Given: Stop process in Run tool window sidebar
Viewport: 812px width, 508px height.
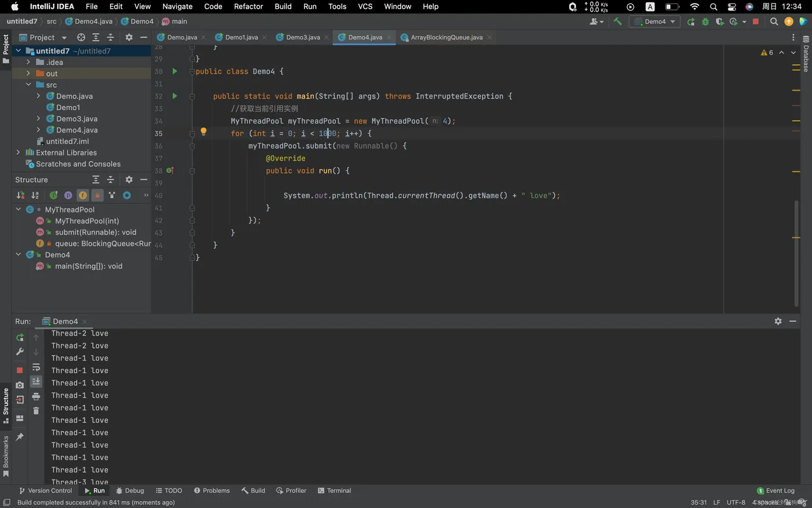Looking at the screenshot, I should click(20, 370).
